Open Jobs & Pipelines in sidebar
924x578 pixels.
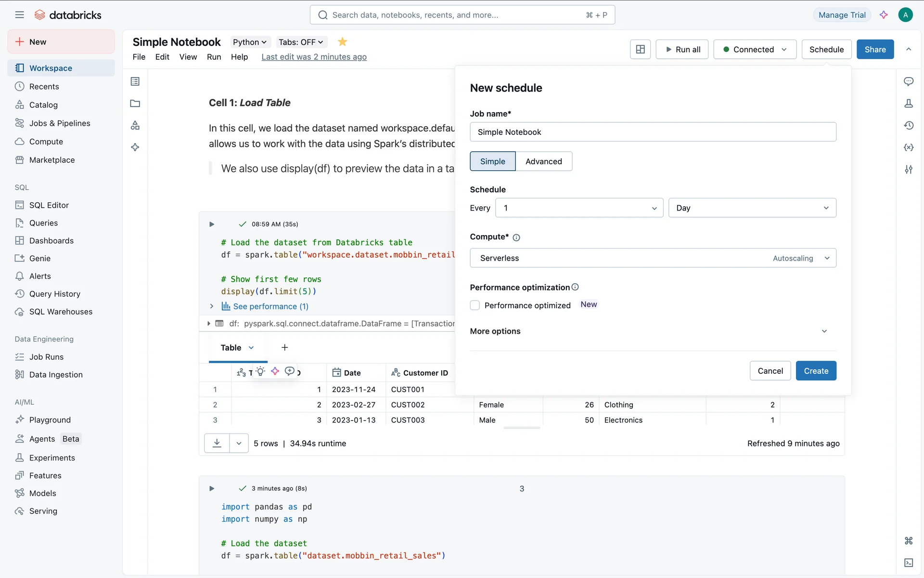click(60, 123)
